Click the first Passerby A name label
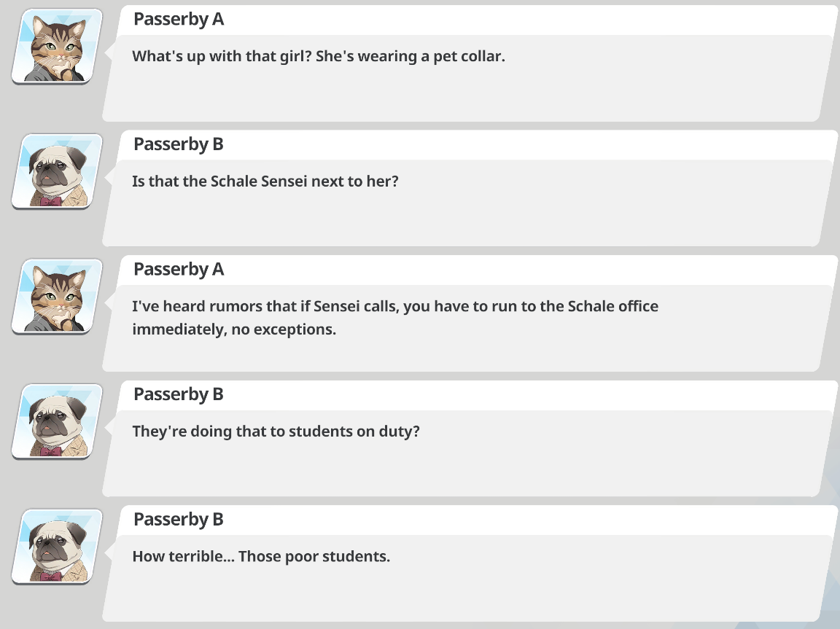 point(179,19)
